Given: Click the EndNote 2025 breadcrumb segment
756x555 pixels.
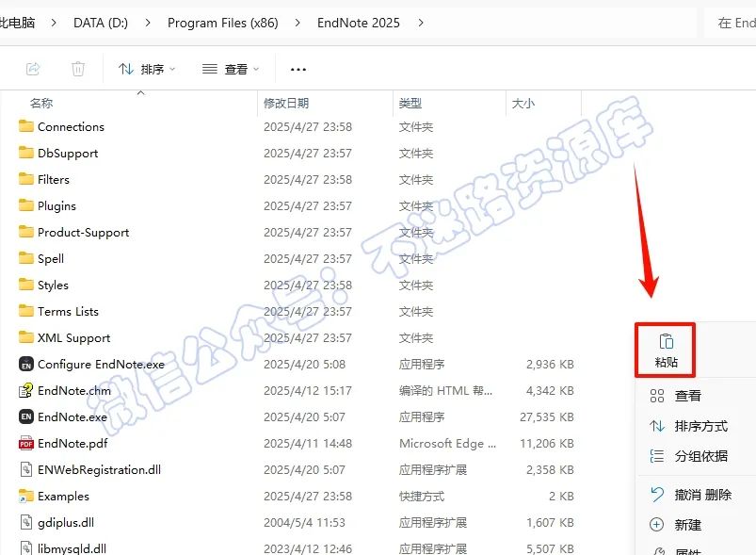Looking at the screenshot, I should (359, 23).
